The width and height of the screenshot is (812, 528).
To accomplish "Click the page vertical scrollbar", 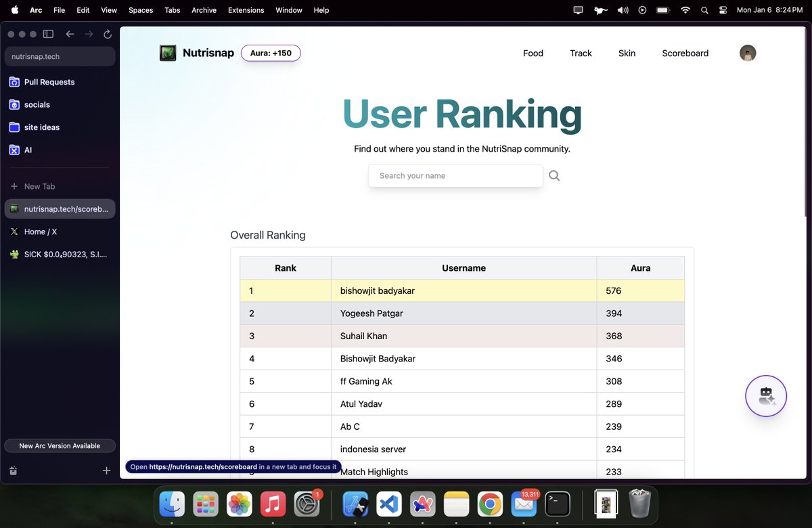I will pos(805,122).
